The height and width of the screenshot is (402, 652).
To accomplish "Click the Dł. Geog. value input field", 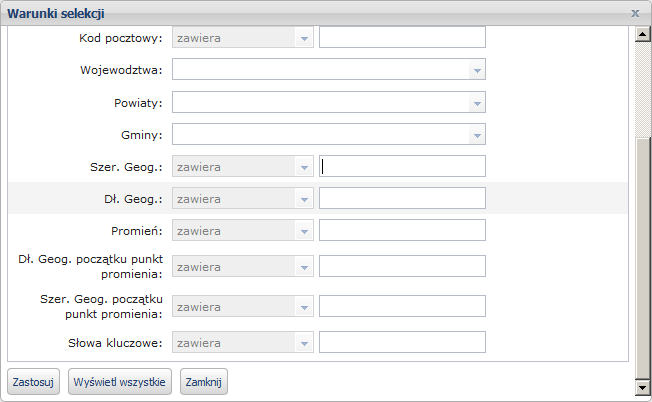I will (402, 198).
